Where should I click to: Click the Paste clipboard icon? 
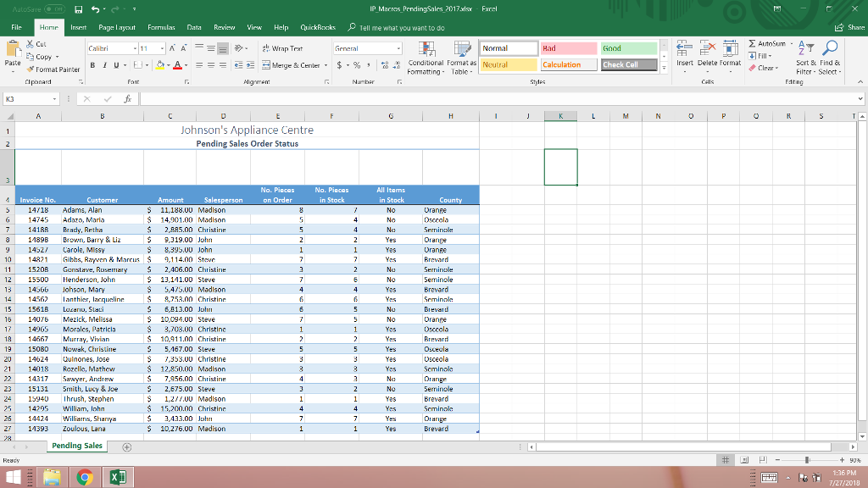pyautogui.click(x=13, y=50)
